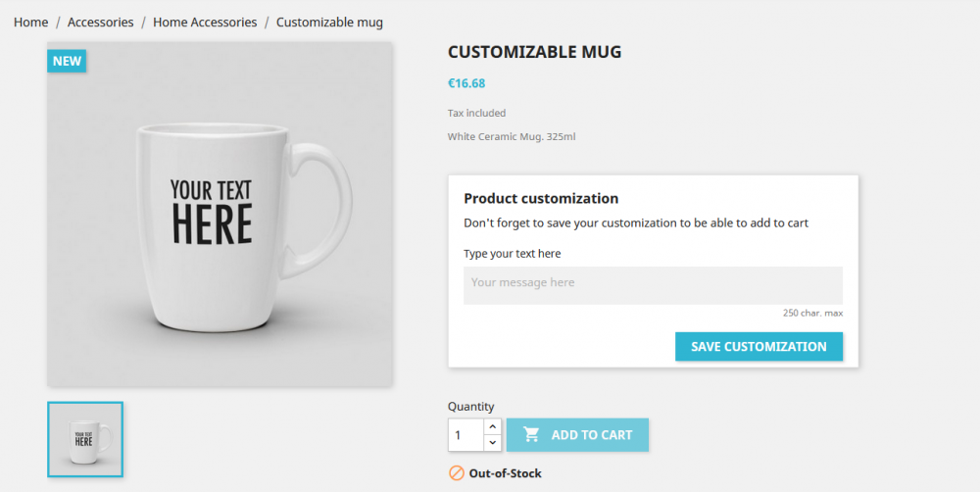Open the Accessories breadcrumb category
The height and width of the screenshot is (492, 980).
[x=100, y=22]
